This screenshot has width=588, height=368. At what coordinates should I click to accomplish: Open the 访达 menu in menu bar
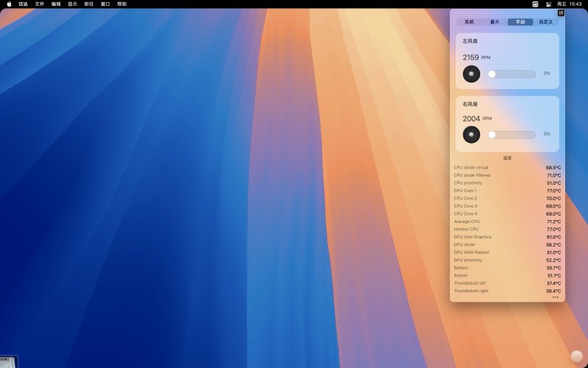(24, 4)
